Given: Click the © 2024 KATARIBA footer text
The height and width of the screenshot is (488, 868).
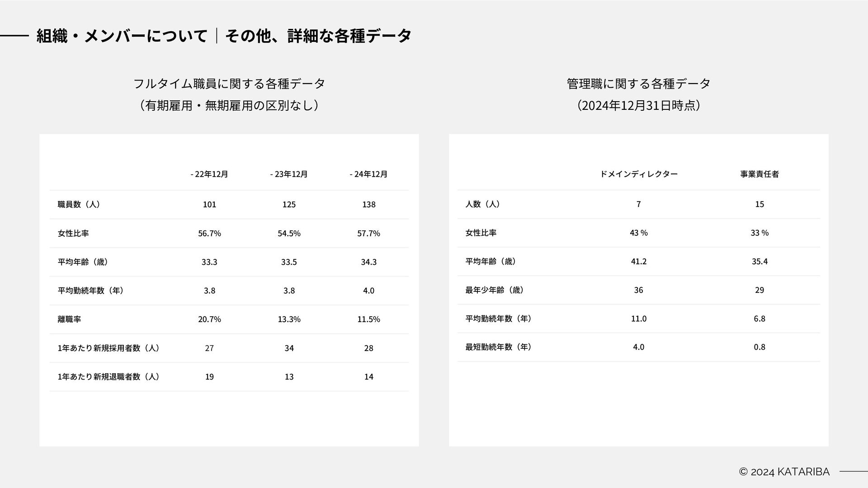Looking at the screenshot, I should [784, 472].
